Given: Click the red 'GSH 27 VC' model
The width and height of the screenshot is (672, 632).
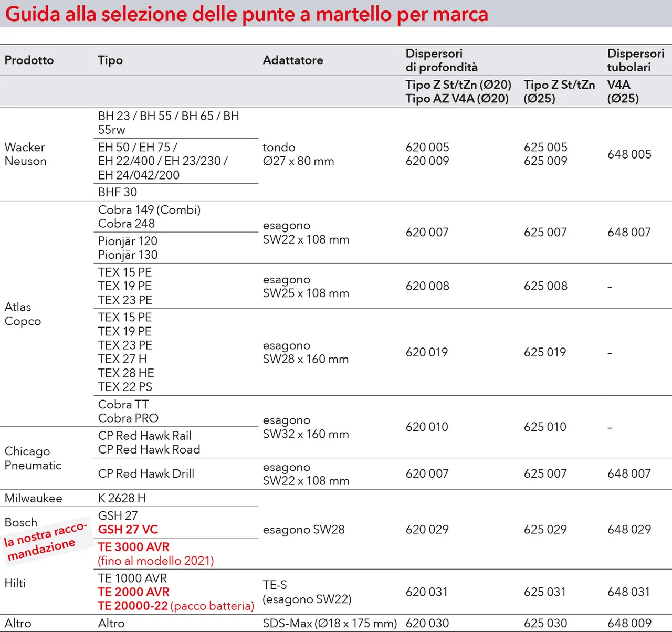Looking at the screenshot, I should click(128, 530).
